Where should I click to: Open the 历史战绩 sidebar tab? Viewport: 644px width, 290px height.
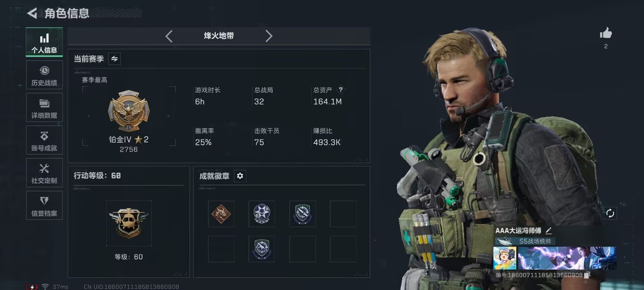pyautogui.click(x=44, y=75)
